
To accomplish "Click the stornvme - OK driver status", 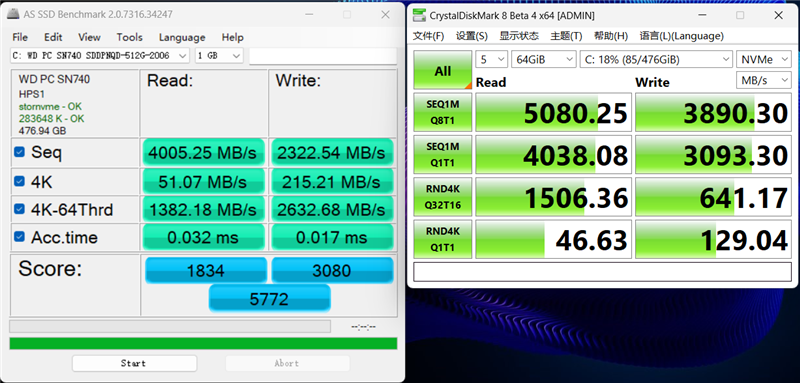I will (x=50, y=107).
